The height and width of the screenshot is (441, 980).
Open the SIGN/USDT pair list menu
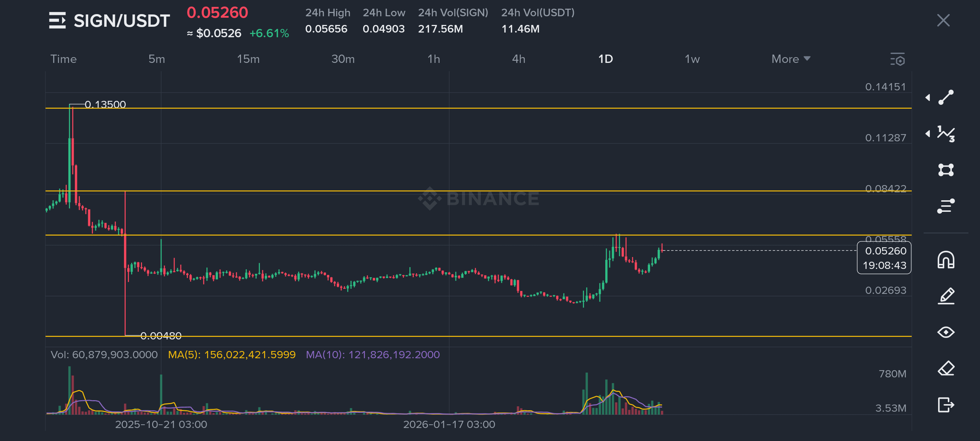[x=57, y=21]
